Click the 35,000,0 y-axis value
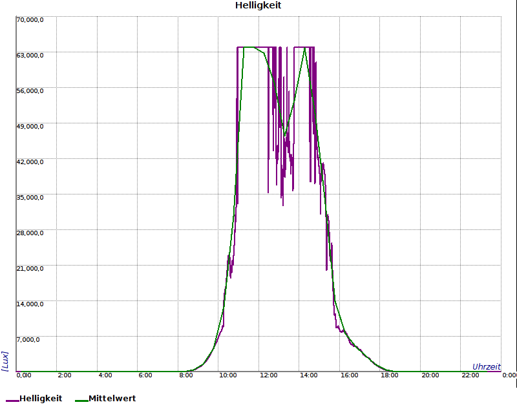 point(30,198)
